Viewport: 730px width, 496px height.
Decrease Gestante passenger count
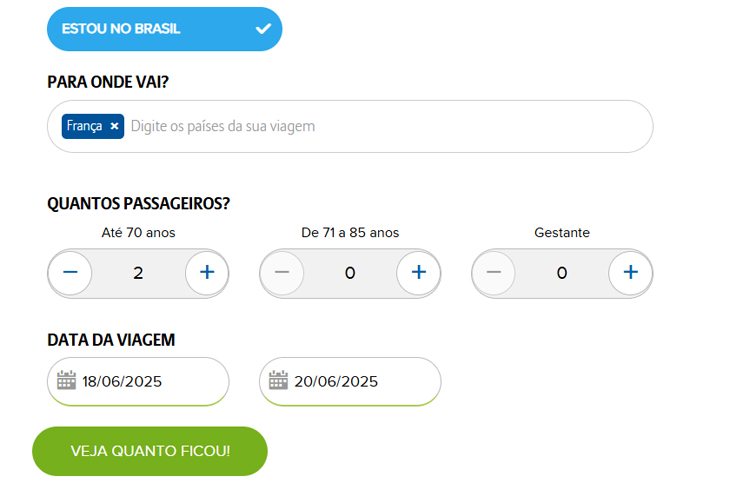click(494, 272)
